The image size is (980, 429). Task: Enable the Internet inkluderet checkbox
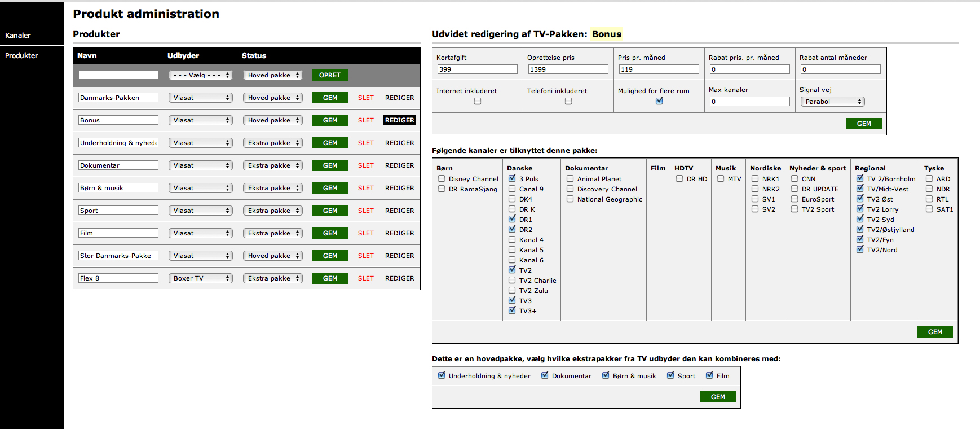(478, 101)
